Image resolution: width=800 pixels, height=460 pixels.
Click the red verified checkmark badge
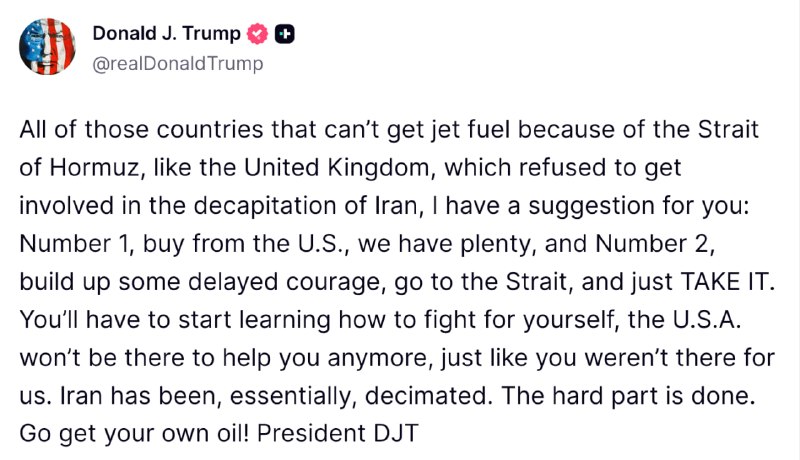pos(257,34)
